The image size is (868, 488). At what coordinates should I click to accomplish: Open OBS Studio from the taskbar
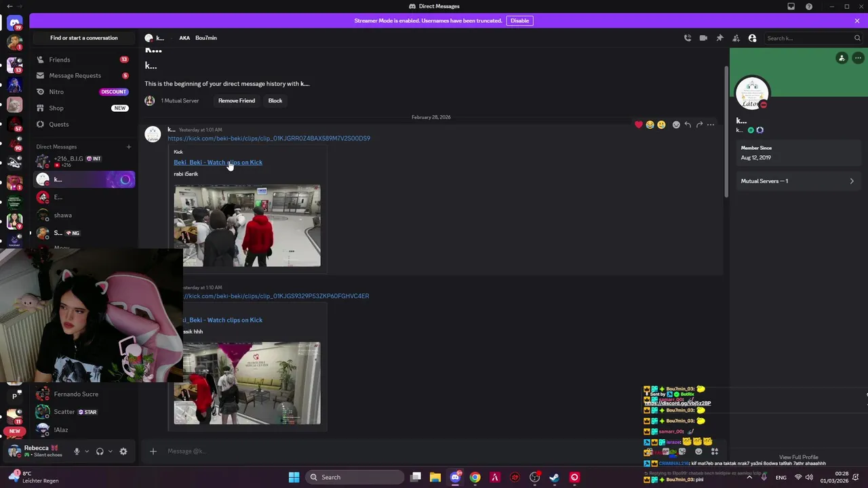pos(534,477)
